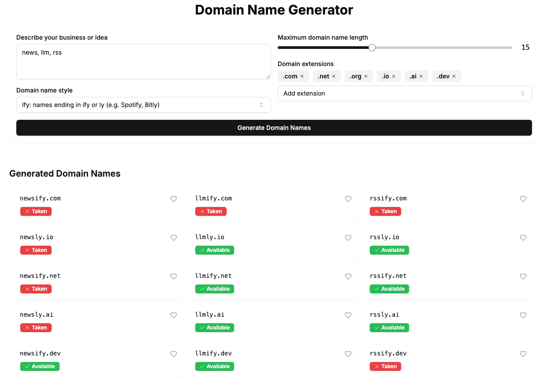Favorite llmify.com with the heart icon
The image size is (547, 392).
coord(348,199)
